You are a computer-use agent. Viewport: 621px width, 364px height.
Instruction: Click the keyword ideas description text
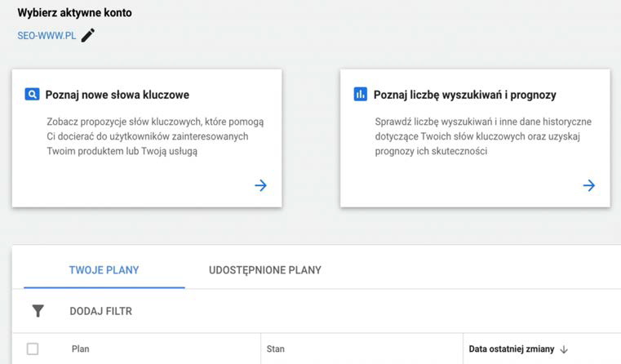(x=155, y=136)
